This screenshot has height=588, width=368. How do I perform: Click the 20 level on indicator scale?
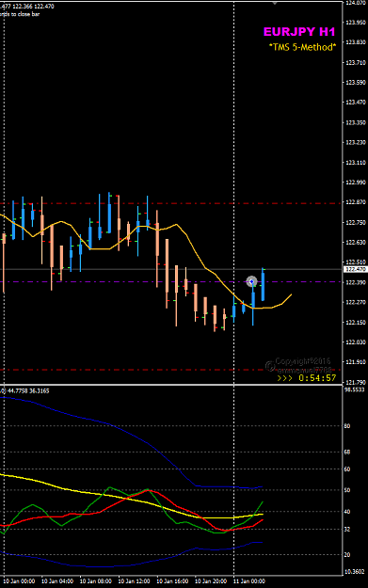click(x=347, y=555)
